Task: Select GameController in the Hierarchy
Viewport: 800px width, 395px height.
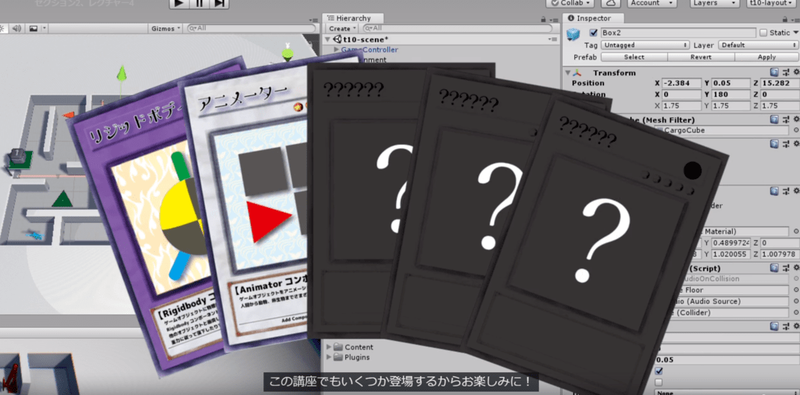Action: coord(369,50)
